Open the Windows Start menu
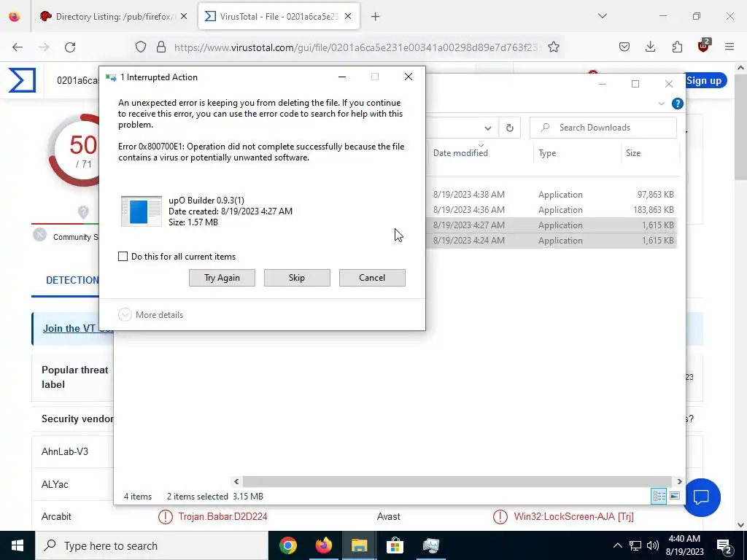Screen dimensions: 747x560 click(x=18, y=545)
